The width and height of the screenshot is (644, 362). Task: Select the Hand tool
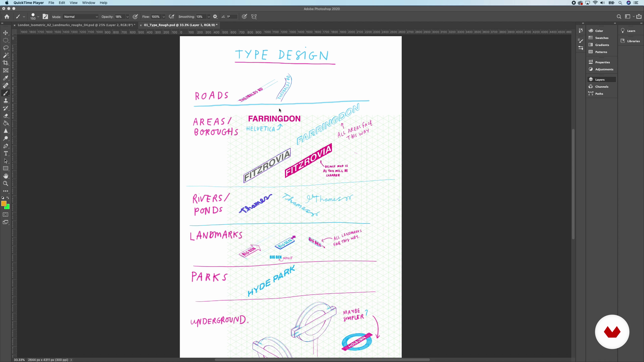point(6,176)
